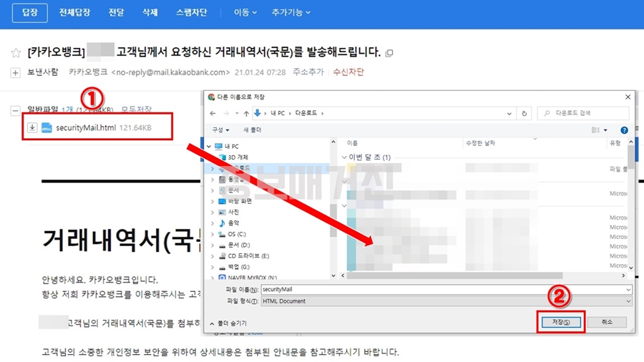Sort by 수정한 날짜 column header
This screenshot has height=362, width=644.
click(480, 143)
